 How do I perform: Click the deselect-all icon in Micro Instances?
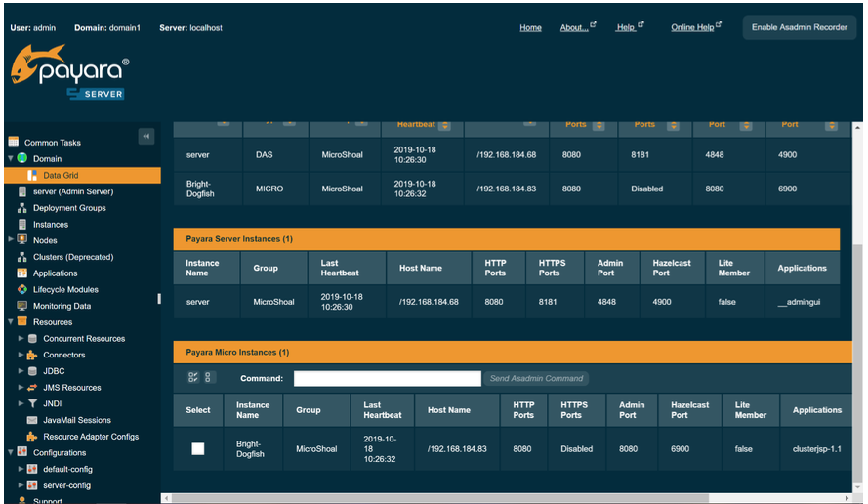coord(210,378)
